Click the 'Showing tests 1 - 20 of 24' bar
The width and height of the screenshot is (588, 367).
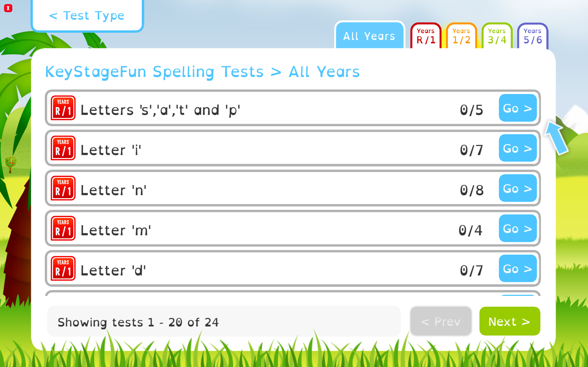(x=223, y=322)
